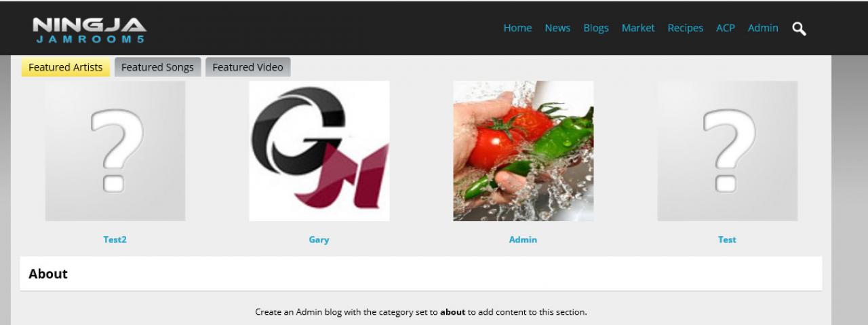The image size is (868, 325).
Task: Switch to the Featured Songs tab
Action: point(157,67)
